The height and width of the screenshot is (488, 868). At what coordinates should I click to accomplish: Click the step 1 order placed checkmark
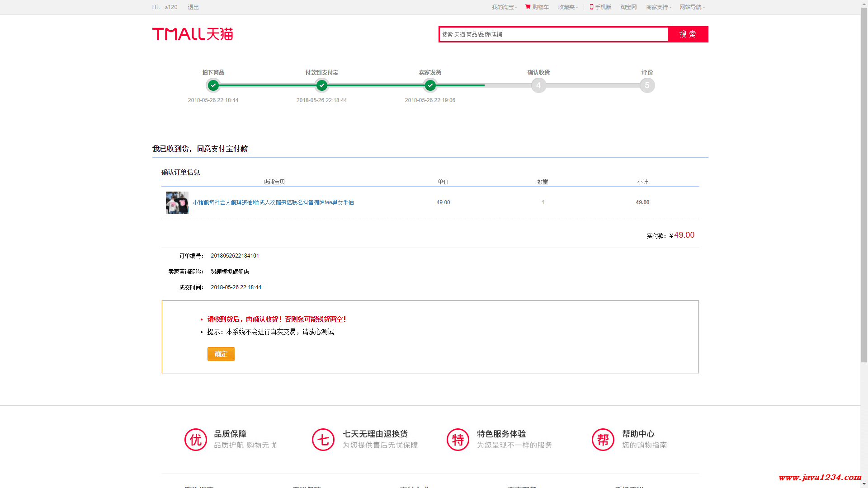tap(213, 85)
